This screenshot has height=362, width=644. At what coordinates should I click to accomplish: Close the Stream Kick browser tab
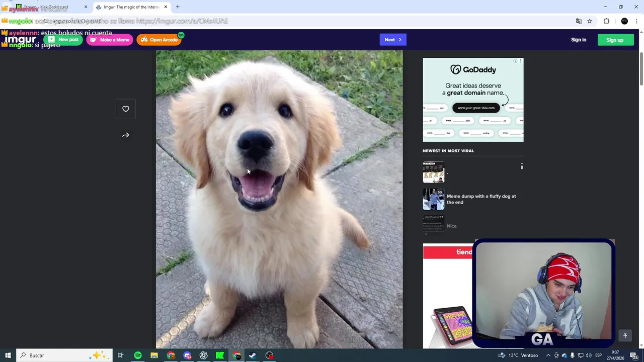point(86,7)
